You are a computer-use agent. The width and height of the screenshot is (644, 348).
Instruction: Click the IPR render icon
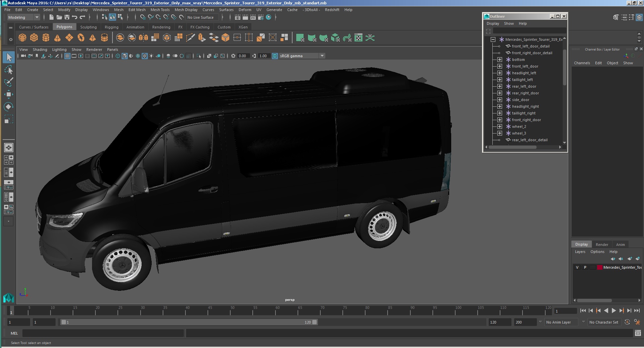point(253,17)
